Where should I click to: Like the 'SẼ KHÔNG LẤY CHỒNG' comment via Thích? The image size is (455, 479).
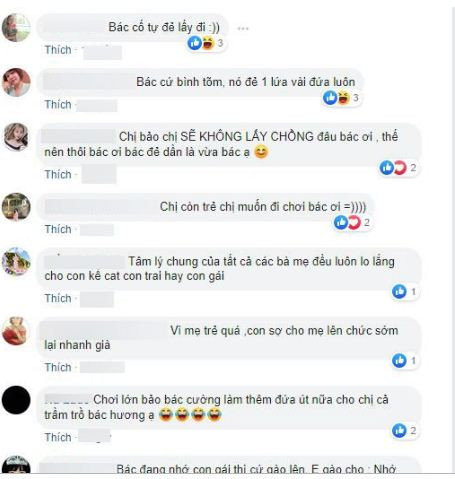[58, 174]
